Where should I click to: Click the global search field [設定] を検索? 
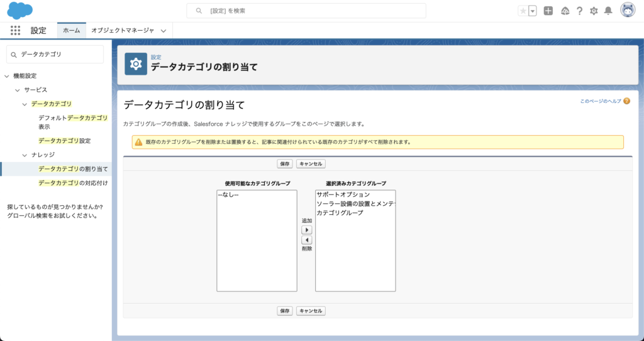(x=306, y=11)
